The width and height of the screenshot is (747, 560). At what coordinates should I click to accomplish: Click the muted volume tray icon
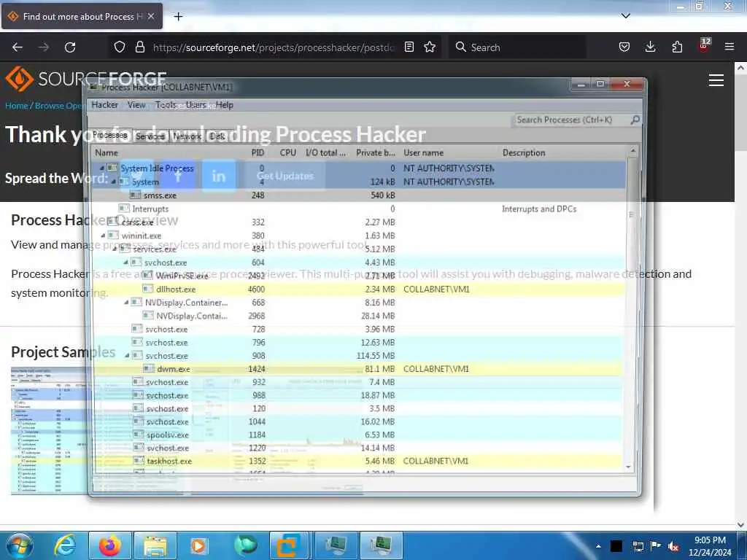(673, 547)
